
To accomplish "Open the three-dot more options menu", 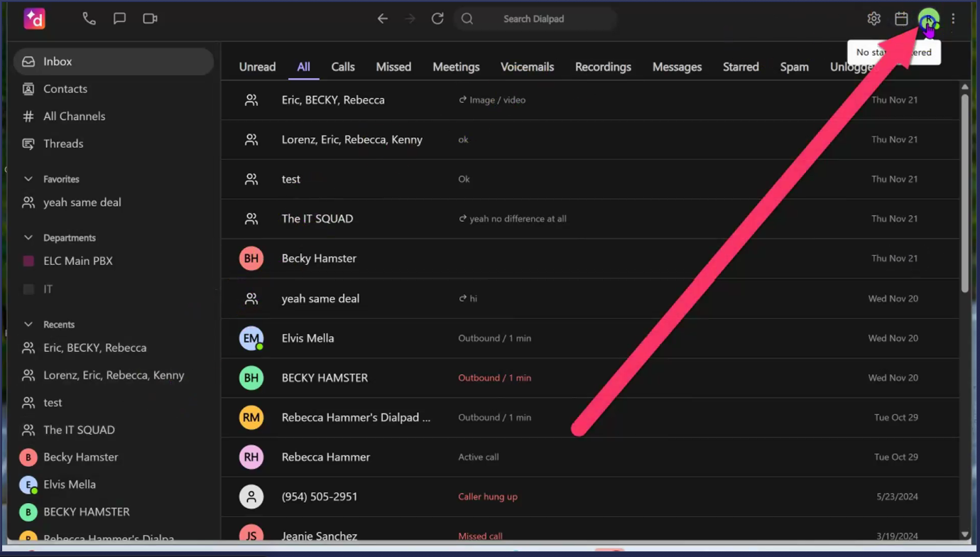I will tap(953, 18).
